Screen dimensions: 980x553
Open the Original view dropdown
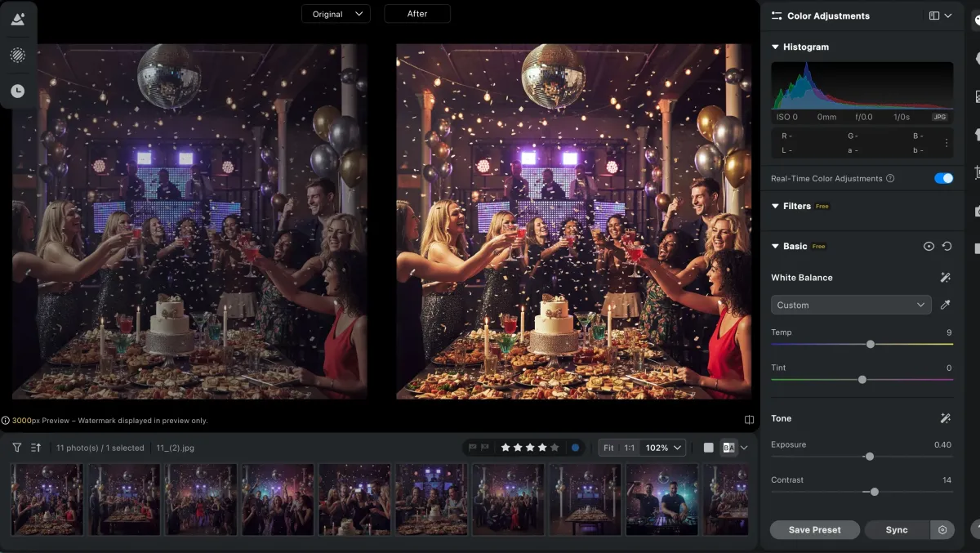336,14
